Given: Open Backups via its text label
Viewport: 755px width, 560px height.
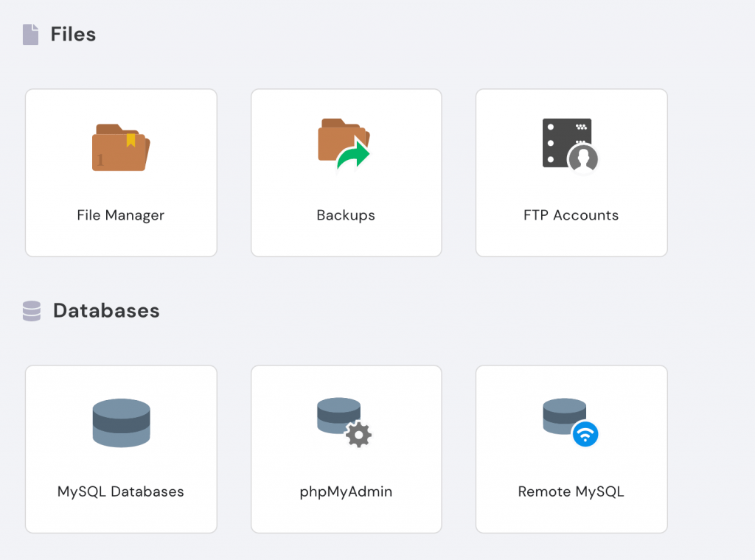Looking at the screenshot, I should [346, 216].
